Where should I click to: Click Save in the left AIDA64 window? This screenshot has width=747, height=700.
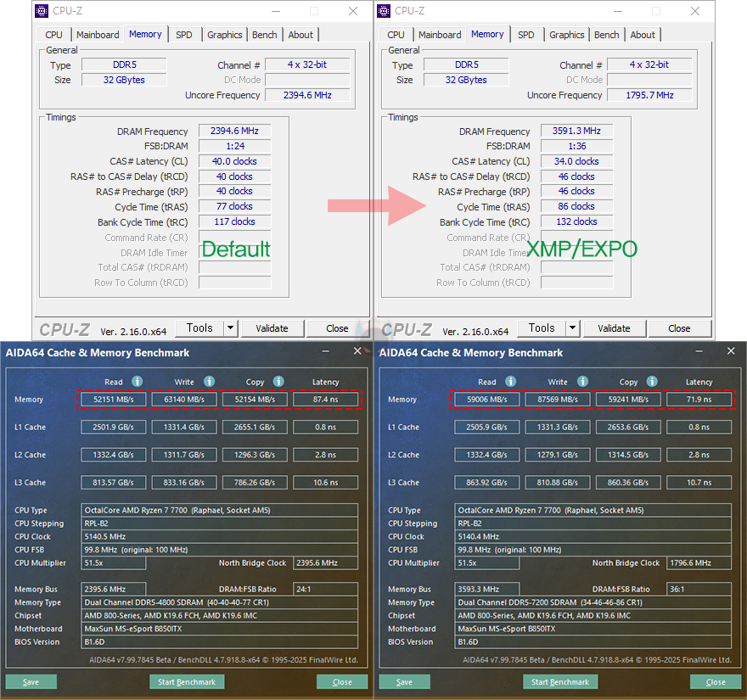[x=31, y=681]
